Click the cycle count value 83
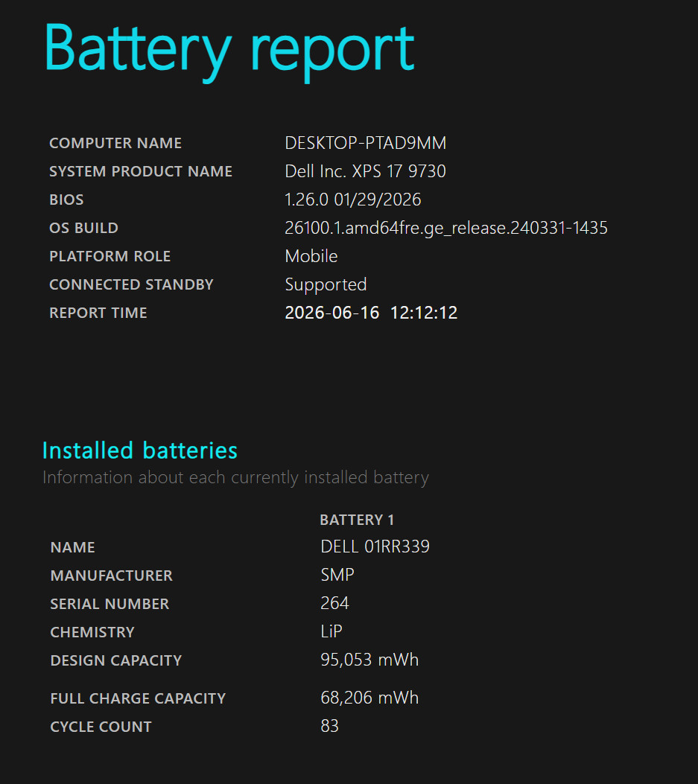Image resolution: width=698 pixels, height=784 pixels. point(330,726)
